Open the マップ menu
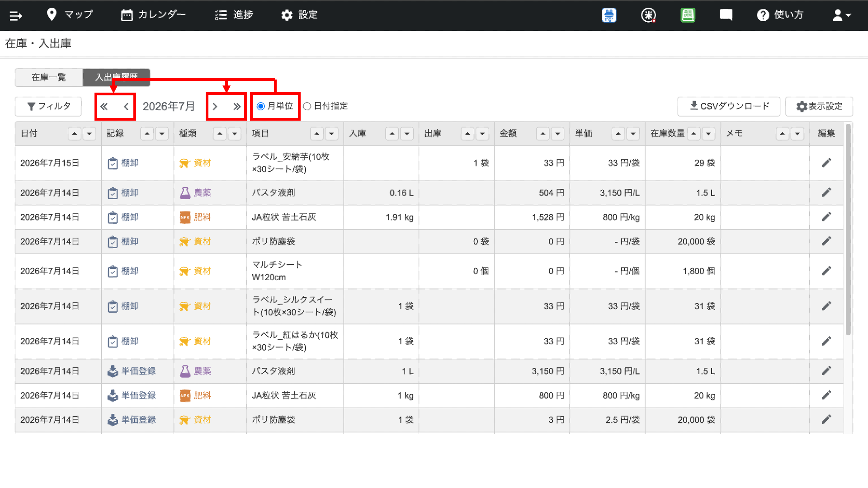This screenshot has height=488, width=868. 70,15
